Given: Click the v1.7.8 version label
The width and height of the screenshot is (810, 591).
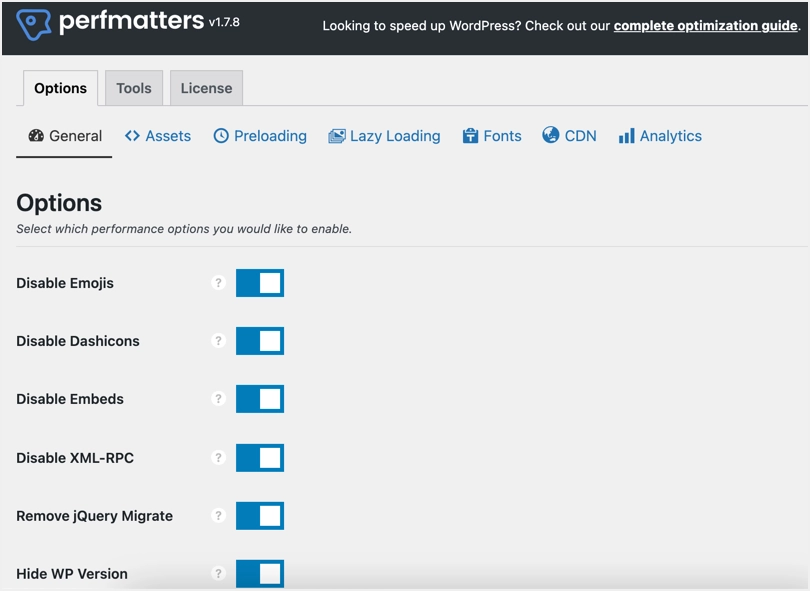Looking at the screenshot, I should (x=224, y=22).
